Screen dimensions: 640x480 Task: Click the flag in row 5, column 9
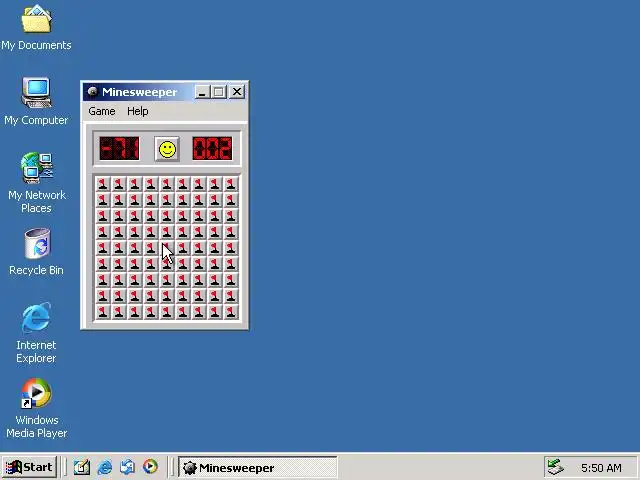coord(231,248)
